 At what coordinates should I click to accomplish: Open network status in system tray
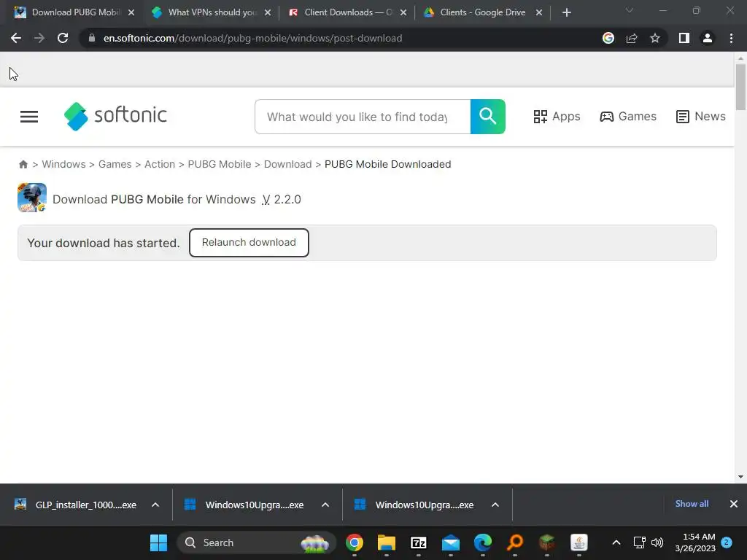pos(639,542)
